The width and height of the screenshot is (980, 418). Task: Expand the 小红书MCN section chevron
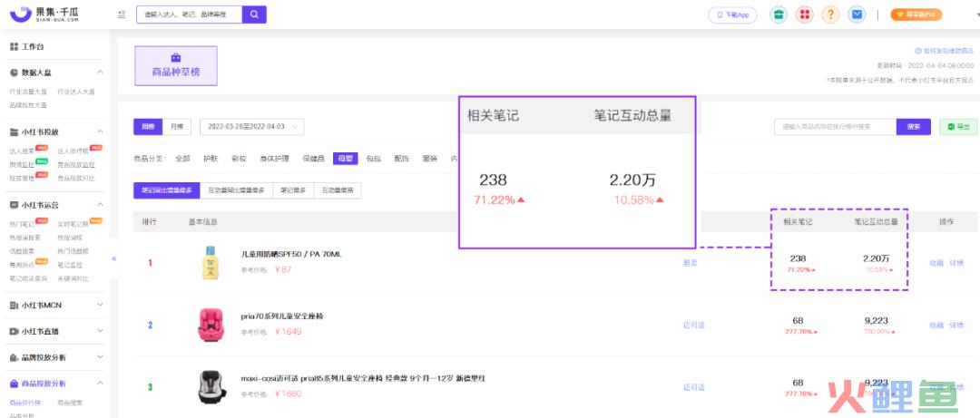point(100,305)
